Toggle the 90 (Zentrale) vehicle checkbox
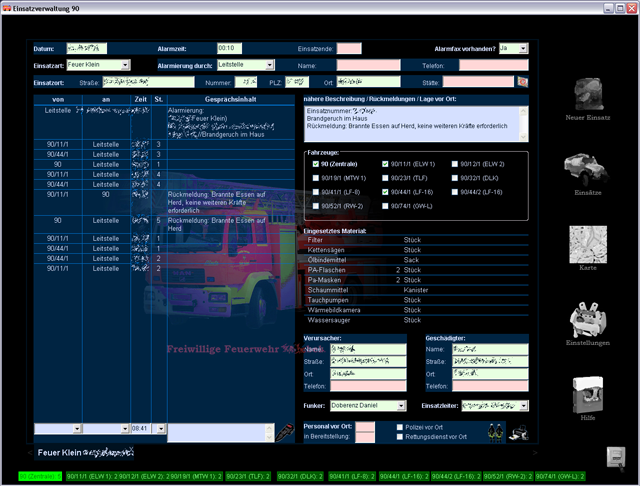 316,164
